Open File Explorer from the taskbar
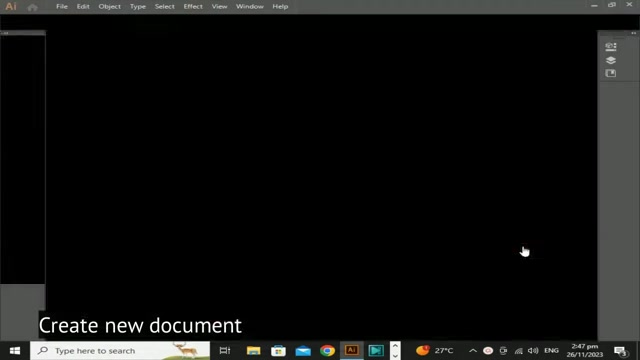Image resolution: width=640 pixels, height=360 pixels. click(x=253, y=351)
